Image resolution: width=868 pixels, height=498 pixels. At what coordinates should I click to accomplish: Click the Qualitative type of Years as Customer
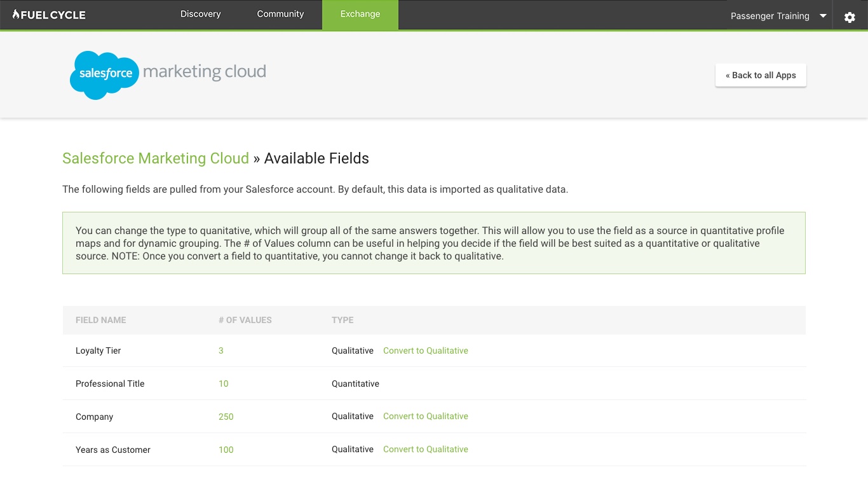353,449
